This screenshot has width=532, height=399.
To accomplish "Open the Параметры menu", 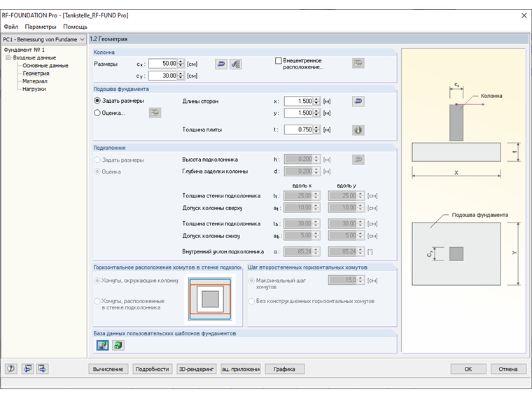I will (41, 27).
